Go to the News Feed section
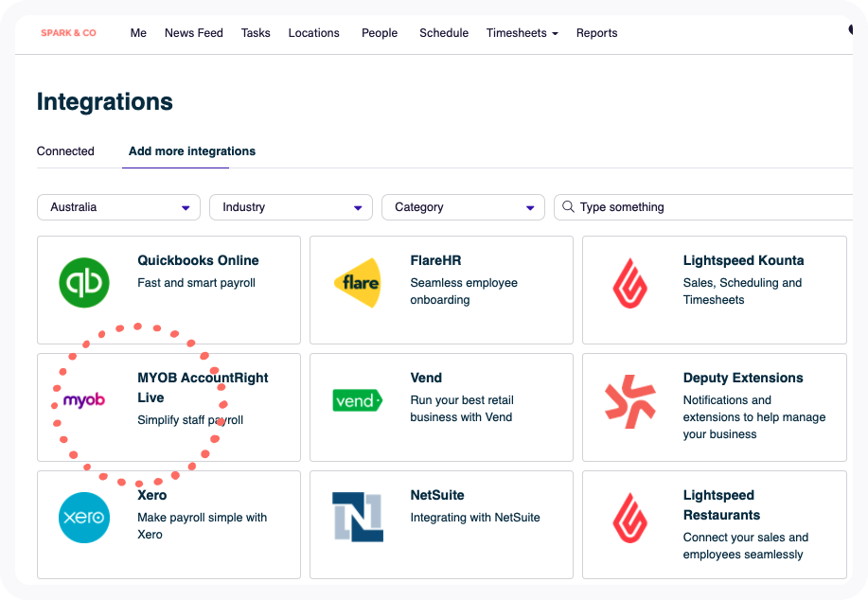 point(193,32)
